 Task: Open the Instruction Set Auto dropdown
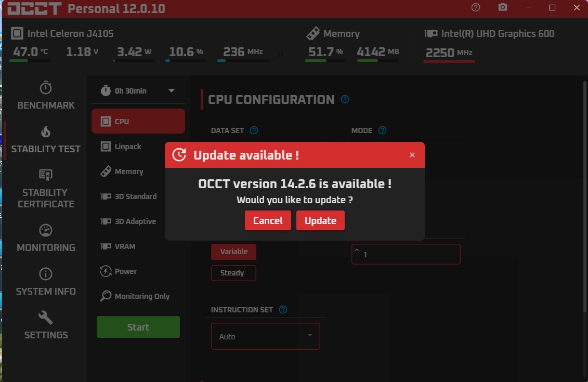pos(265,336)
